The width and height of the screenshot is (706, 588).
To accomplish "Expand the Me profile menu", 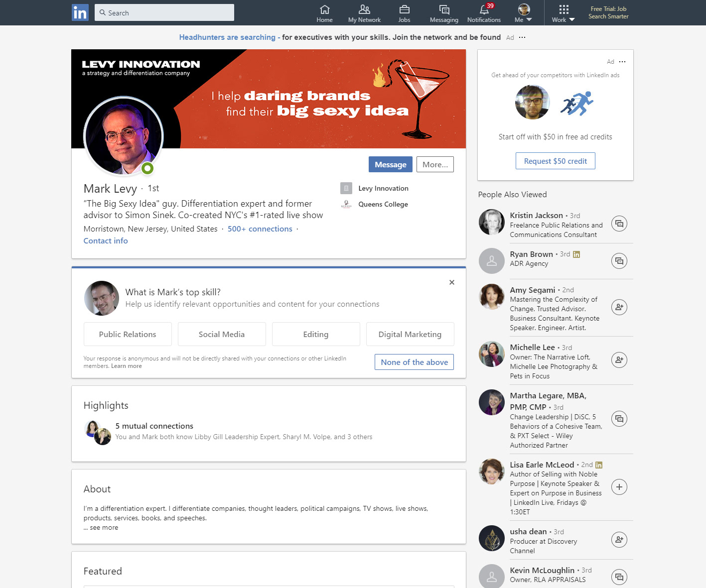I will pos(523,13).
